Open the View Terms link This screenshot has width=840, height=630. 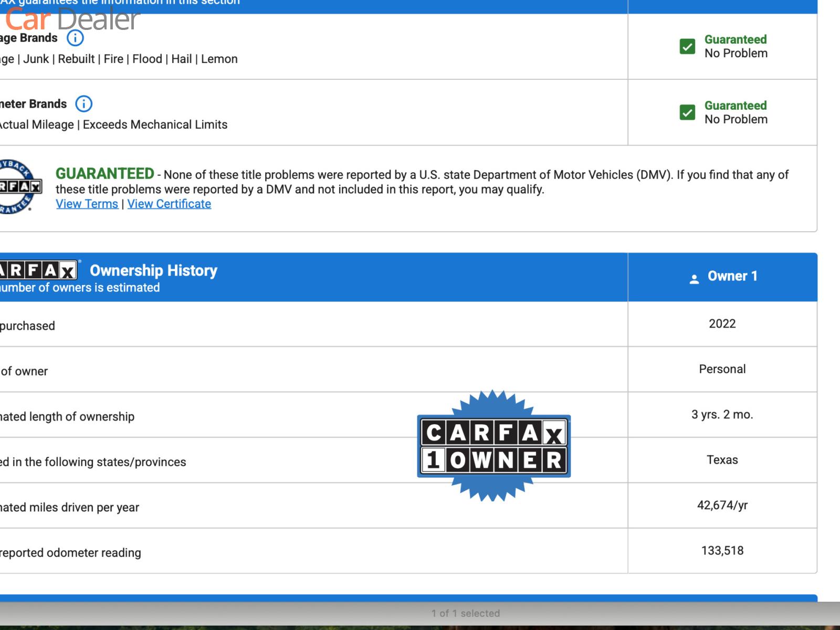coord(87,204)
